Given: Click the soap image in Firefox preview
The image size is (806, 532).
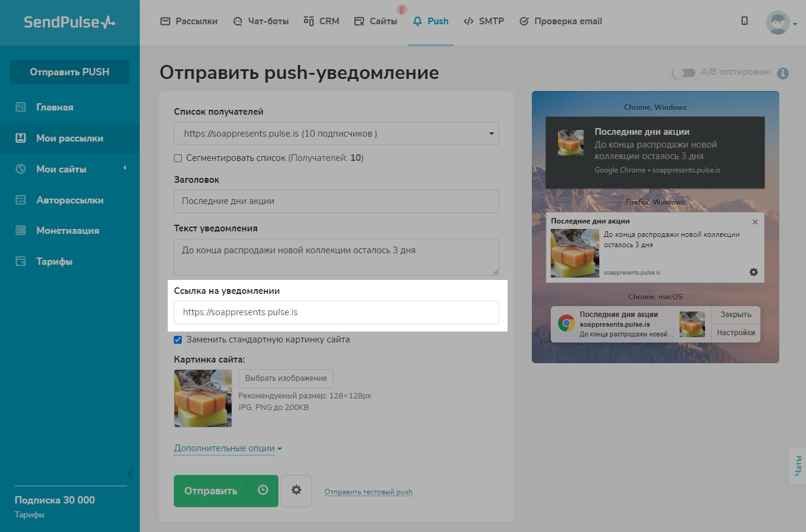Looking at the screenshot, I should pyautogui.click(x=575, y=253).
